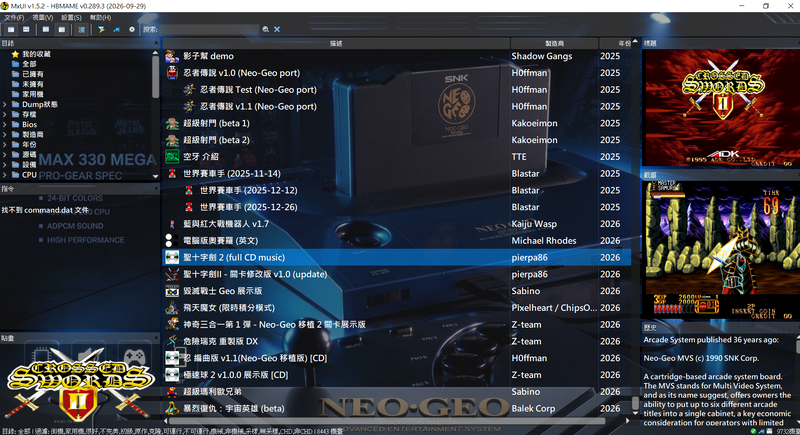The width and height of the screenshot is (800, 435).
Task: Click the 忍者傳說 Test row icon
Action: click(x=189, y=90)
